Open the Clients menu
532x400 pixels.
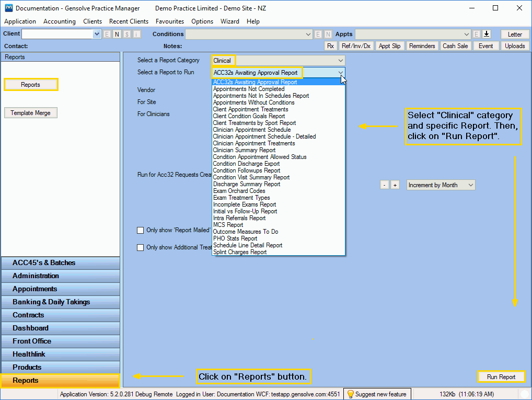(92, 21)
